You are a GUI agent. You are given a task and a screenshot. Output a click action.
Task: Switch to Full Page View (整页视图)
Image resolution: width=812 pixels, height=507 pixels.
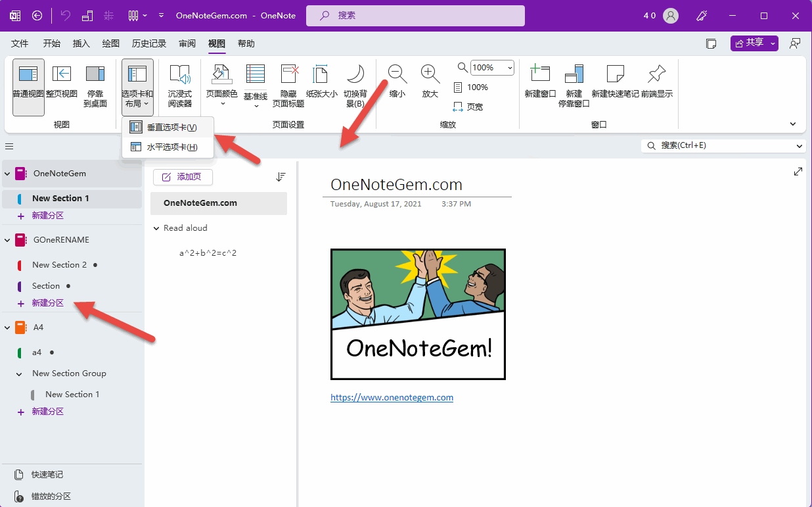click(62, 83)
